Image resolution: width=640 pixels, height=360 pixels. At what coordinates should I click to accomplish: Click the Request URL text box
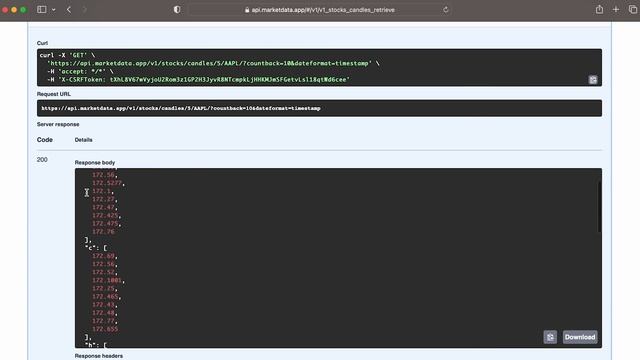point(319,108)
